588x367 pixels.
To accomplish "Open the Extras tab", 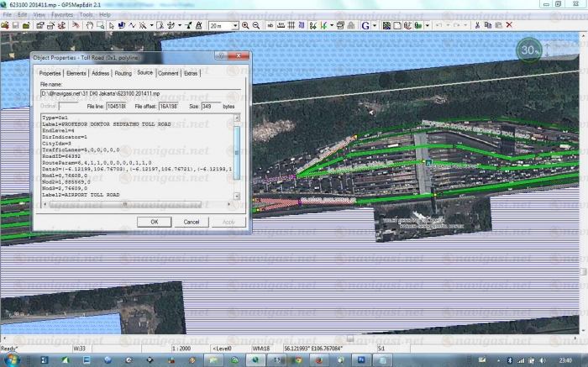I will [192, 74].
